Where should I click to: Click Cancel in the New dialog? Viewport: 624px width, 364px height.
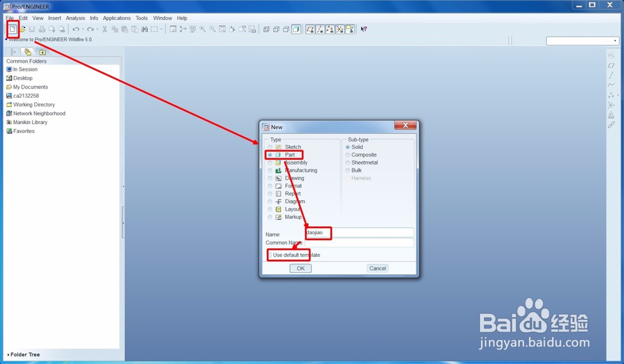pyautogui.click(x=378, y=268)
